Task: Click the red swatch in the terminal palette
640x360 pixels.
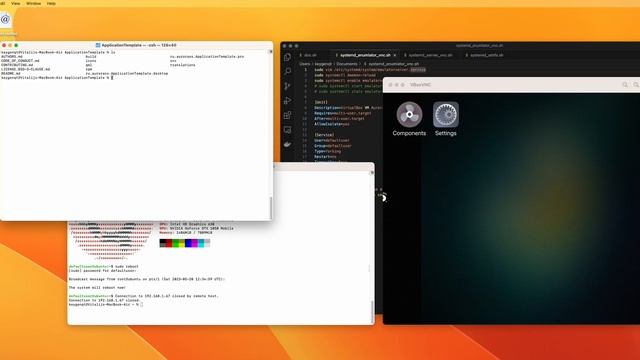Action: [169, 243]
